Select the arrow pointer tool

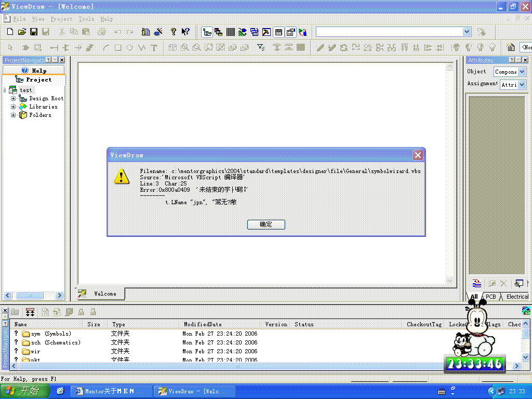pyautogui.click(x=10, y=47)
